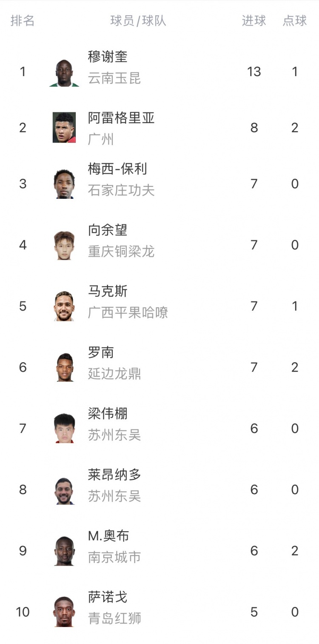Tap the 排名 column header
This screenshot has width=319, height=644.
[x=23, y=20]
